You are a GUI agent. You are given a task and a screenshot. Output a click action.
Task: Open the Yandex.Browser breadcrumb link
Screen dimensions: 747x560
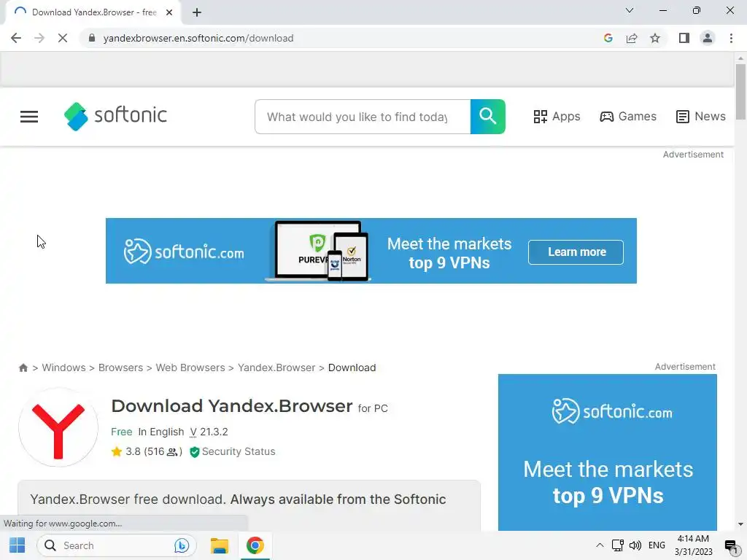point(276,367)
